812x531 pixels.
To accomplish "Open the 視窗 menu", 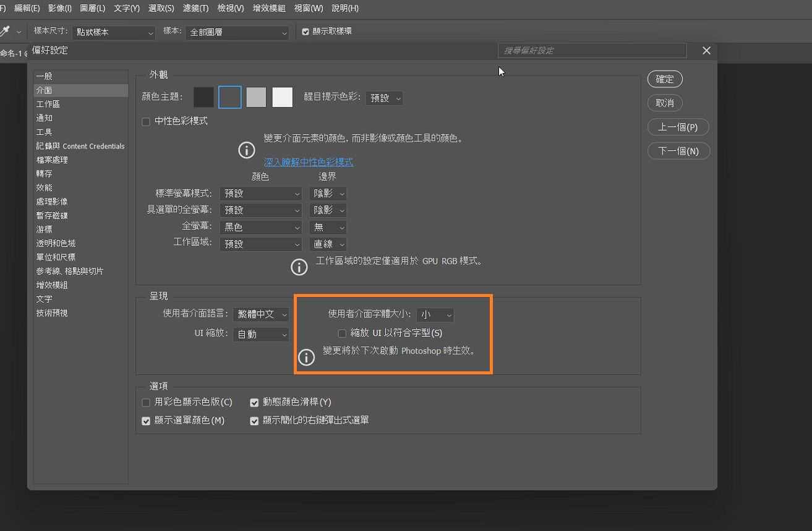I will [308, 8].
